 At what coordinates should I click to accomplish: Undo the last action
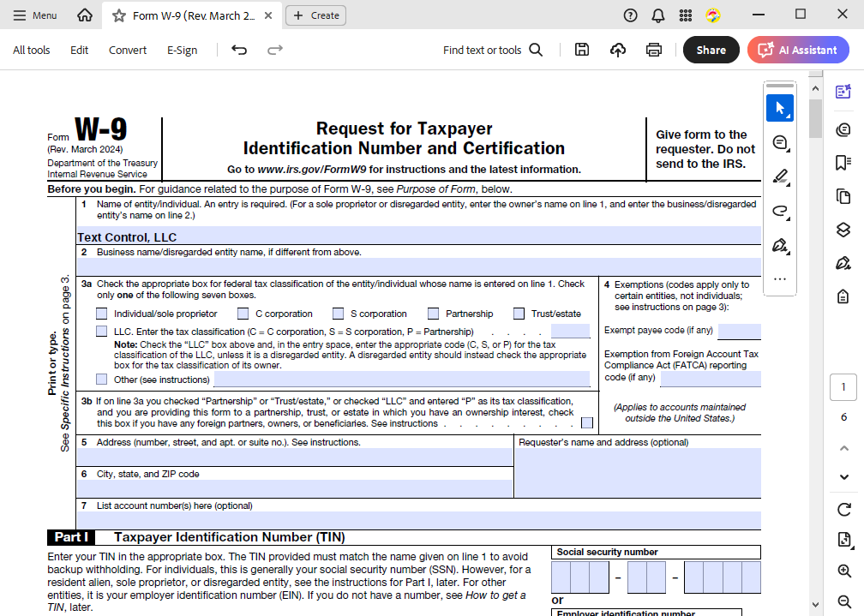coord(239,51)
